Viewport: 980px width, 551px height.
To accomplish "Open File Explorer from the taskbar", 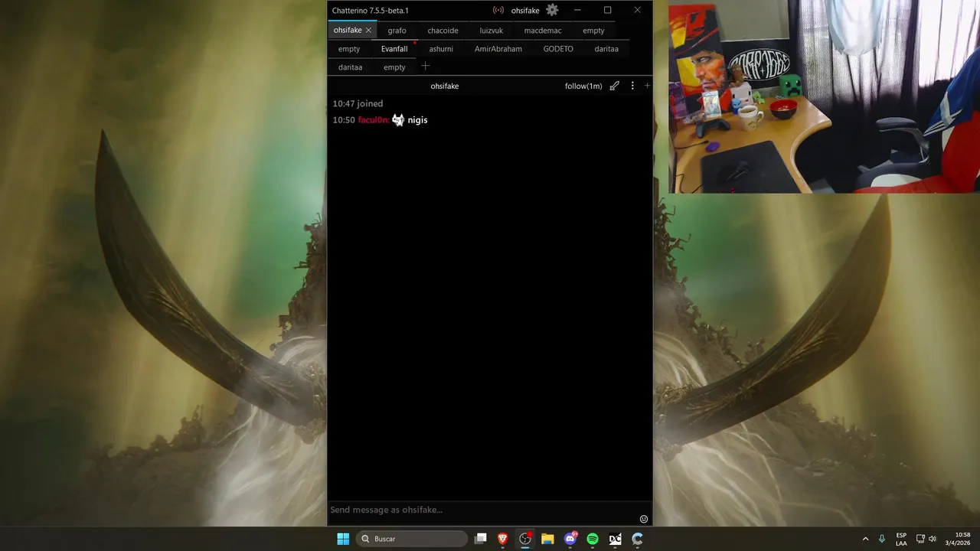I will [x=547, y=539].
